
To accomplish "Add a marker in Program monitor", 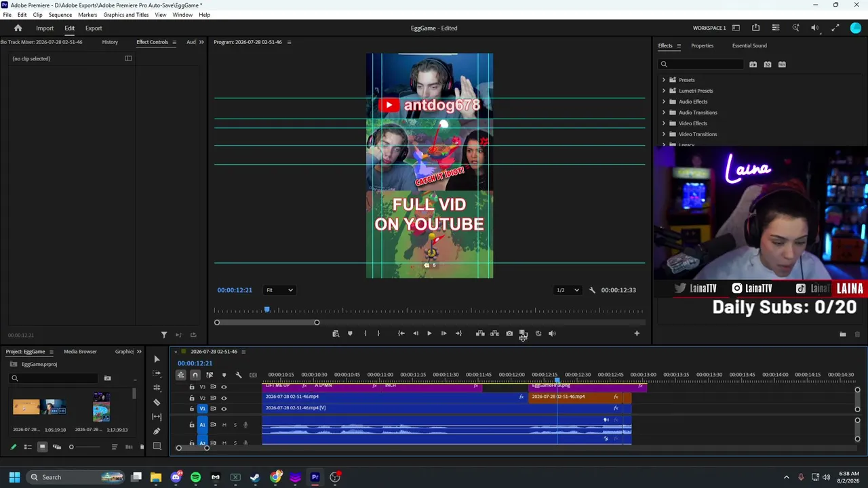I will pyautogui.click(x=350, y=333).
